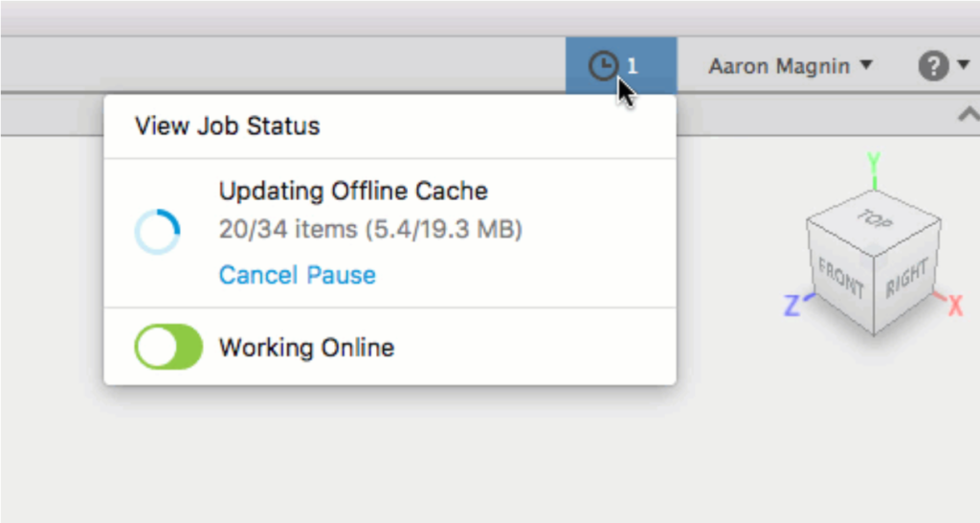Click the green Y axis label
Image resolution: width=980 pixels, height=523 pixels.
point(873,161)
